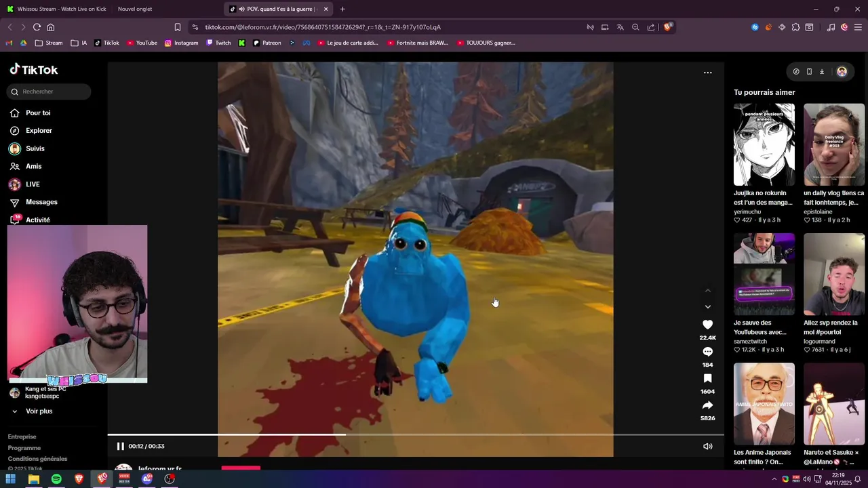Switch to the Nouvel onglet tab
Viewport: 868px width, 488px height.
(135, 9)
